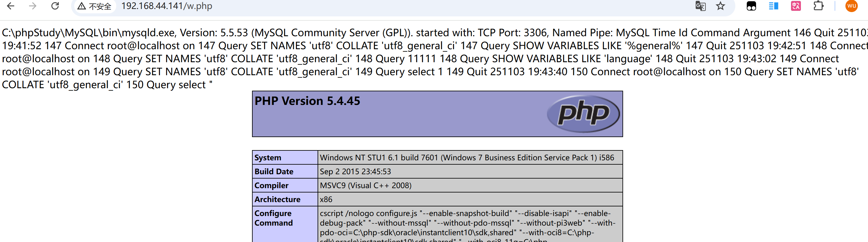Viewport: 868px width, 242px height.
Task: Open the Google Translate page icon
Action: 700,6
